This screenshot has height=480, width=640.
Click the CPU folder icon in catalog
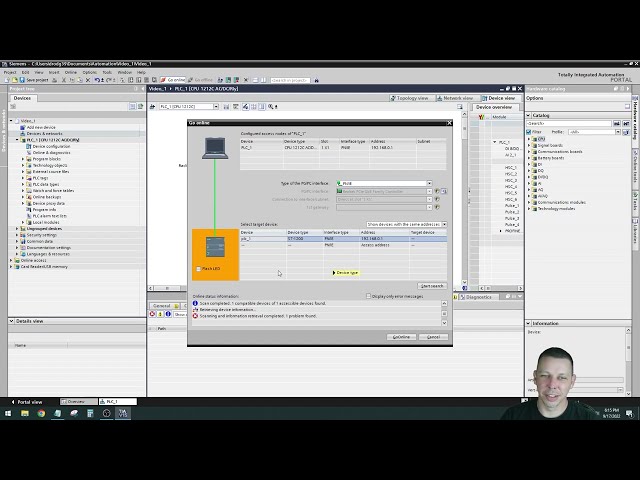(x=535, y=139)
